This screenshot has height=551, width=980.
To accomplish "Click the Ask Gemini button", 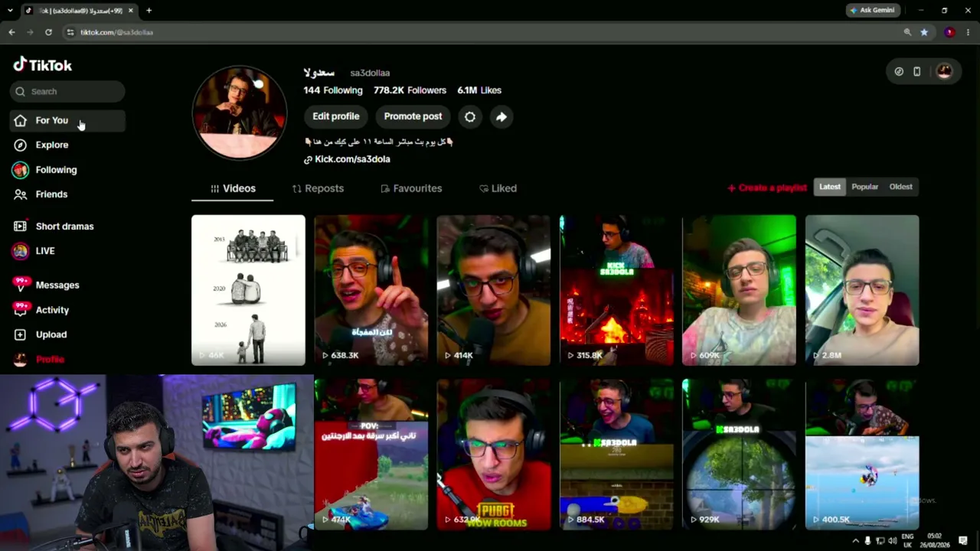I will 872,10.
